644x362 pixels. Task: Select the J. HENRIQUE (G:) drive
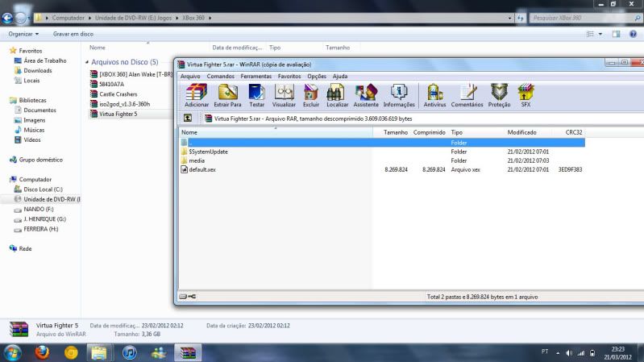click(x=40, y=219)
